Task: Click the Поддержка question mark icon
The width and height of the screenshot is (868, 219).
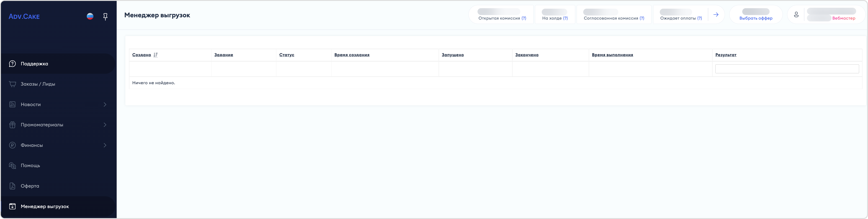Action: pyautogui.click(x=13, y=64)
